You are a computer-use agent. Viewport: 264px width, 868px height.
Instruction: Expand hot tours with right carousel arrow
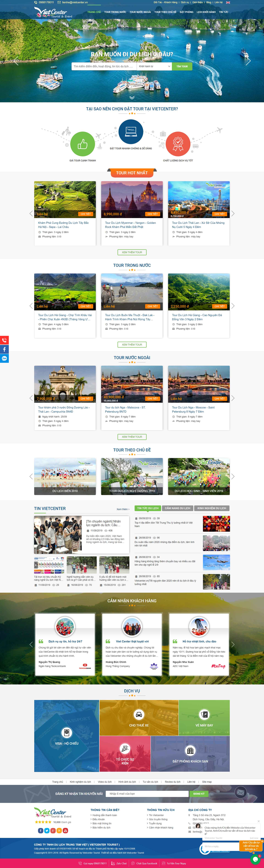[233, 214]
